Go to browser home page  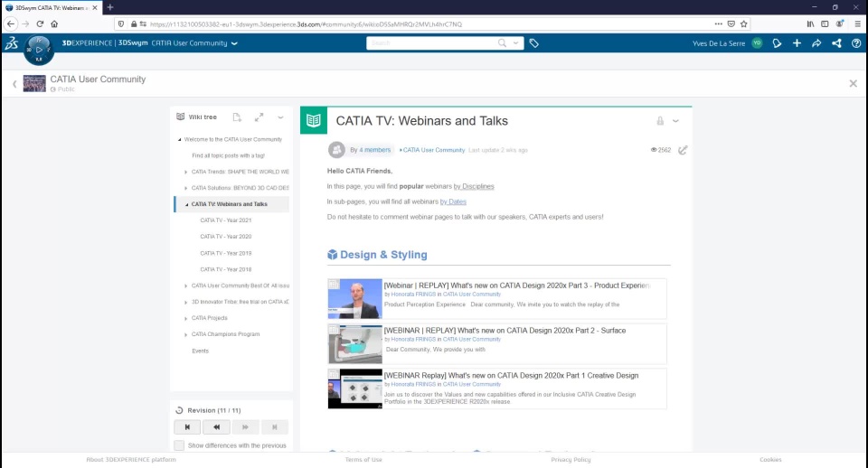54,23
